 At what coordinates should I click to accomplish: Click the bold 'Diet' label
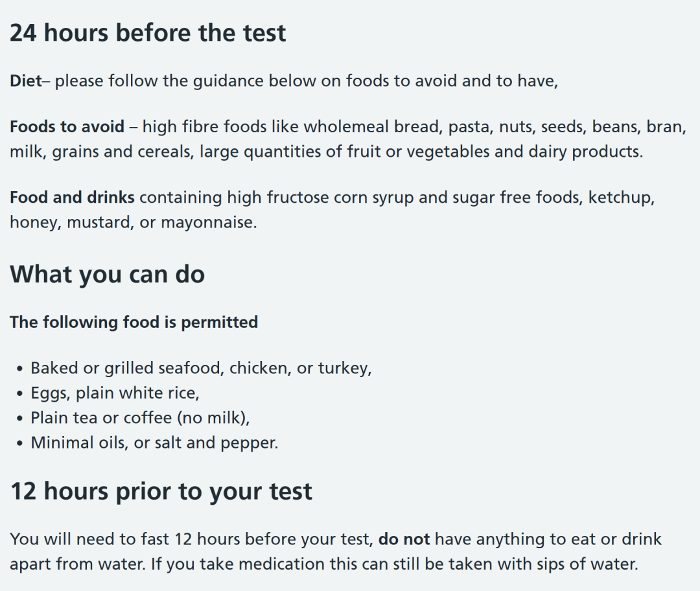click(26, 81)
